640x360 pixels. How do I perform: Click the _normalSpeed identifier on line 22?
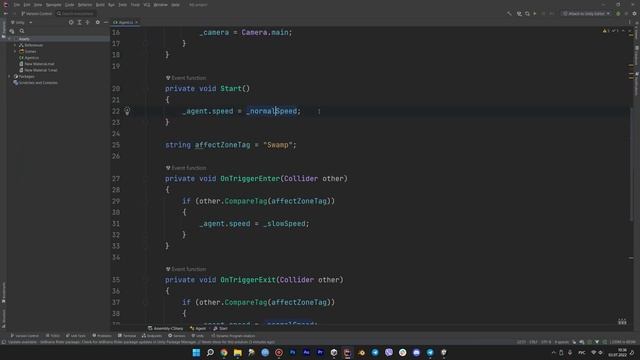(272, 111)
